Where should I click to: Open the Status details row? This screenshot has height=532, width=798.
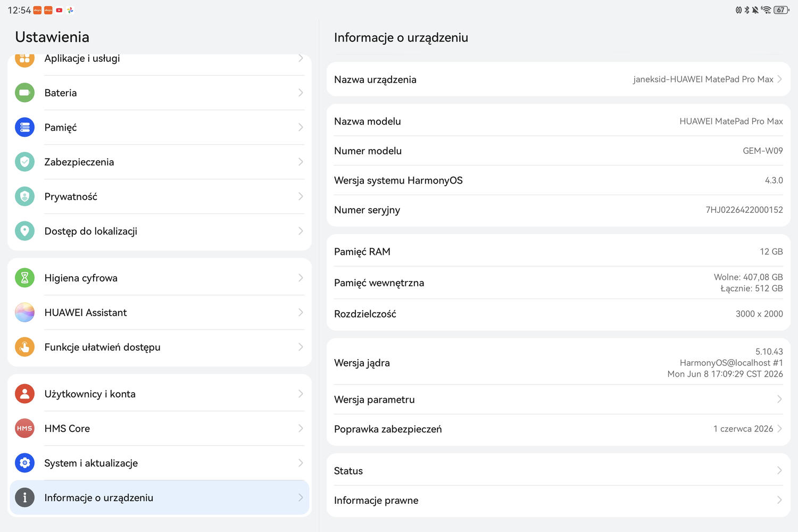click(x=559, y=470)
